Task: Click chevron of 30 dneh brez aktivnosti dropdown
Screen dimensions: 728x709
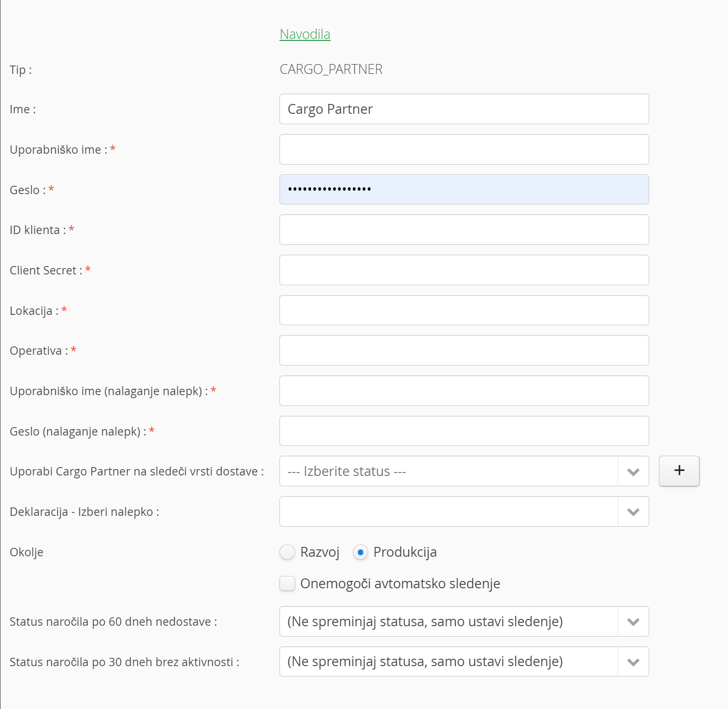Action: click(x=633, y=662)
